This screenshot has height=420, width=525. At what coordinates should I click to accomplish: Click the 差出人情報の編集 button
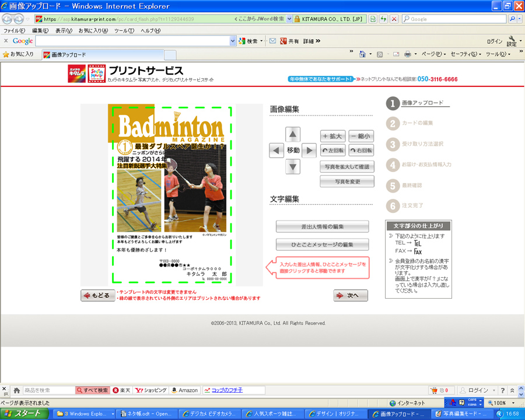(322, 226)
